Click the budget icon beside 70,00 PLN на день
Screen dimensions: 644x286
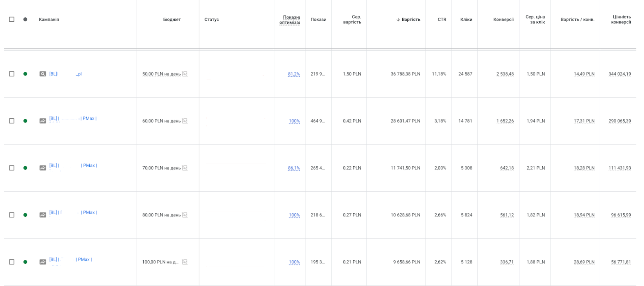(x=185, y=168)
